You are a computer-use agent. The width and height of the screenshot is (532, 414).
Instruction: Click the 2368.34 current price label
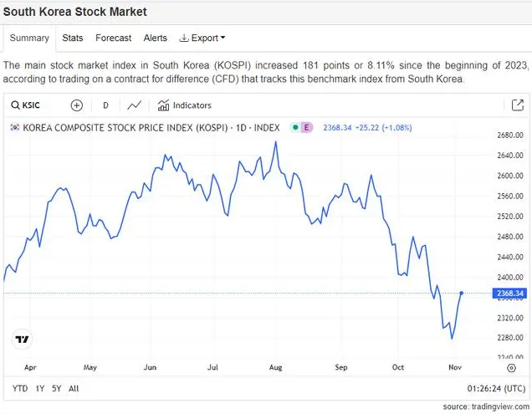click(x=509, y=294)
